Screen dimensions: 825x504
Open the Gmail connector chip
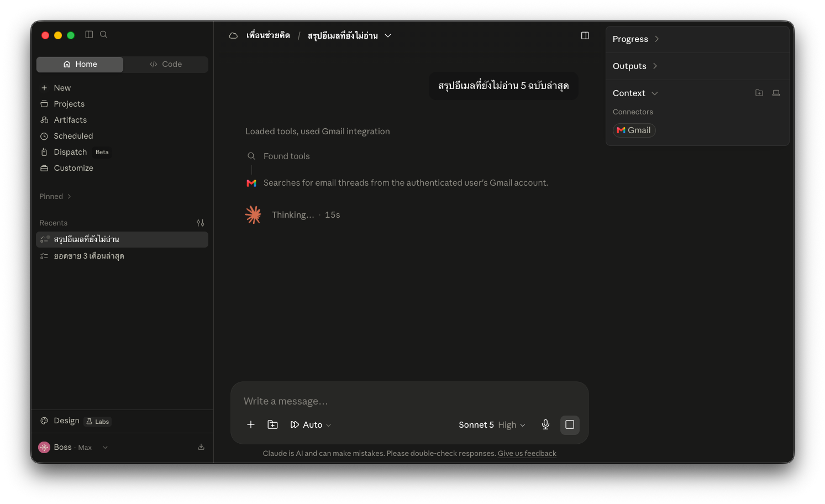pyautogui.click(x=634, y=130)
